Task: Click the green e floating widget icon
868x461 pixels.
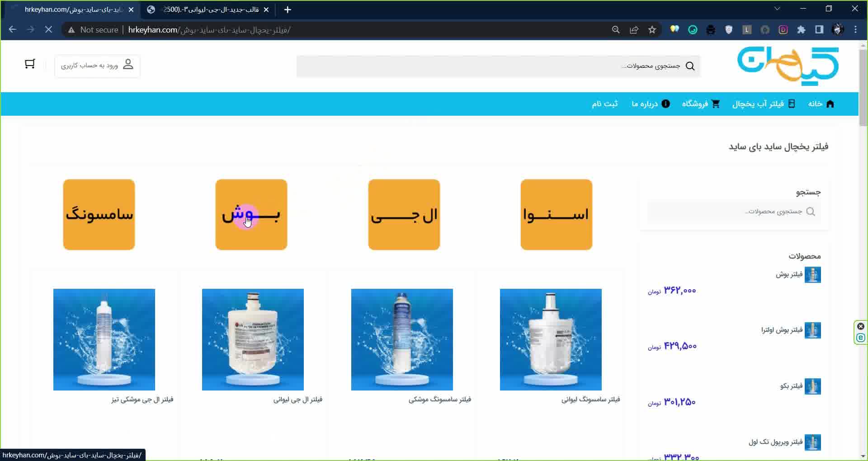Action: point(861,338)
